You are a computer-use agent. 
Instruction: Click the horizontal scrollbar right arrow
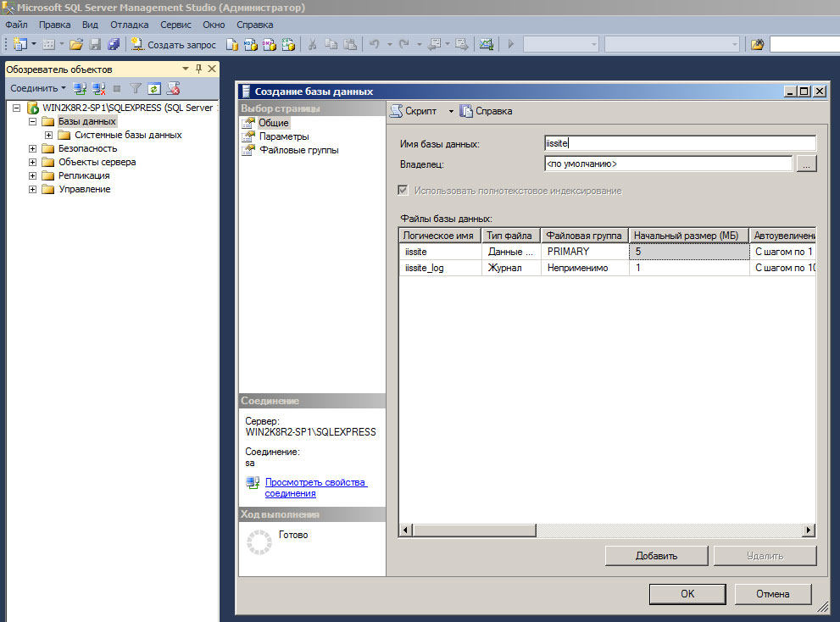click(x=809, y=530)
